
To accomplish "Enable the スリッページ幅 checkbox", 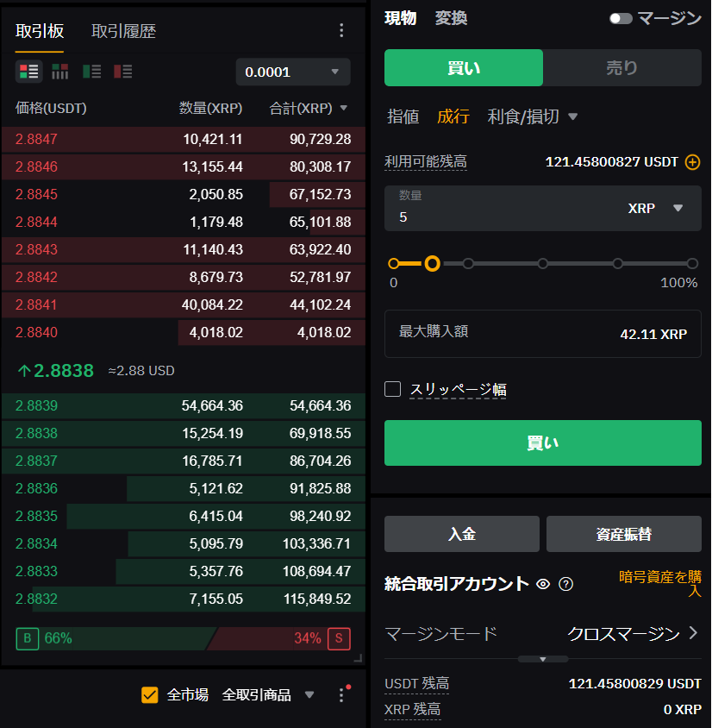I will coord(393,389).
